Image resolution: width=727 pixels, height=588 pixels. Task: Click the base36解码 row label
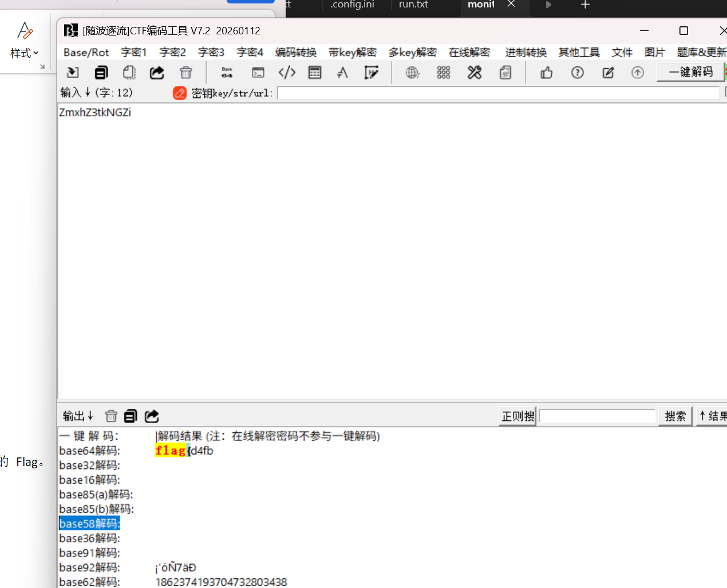click(89, 538)
